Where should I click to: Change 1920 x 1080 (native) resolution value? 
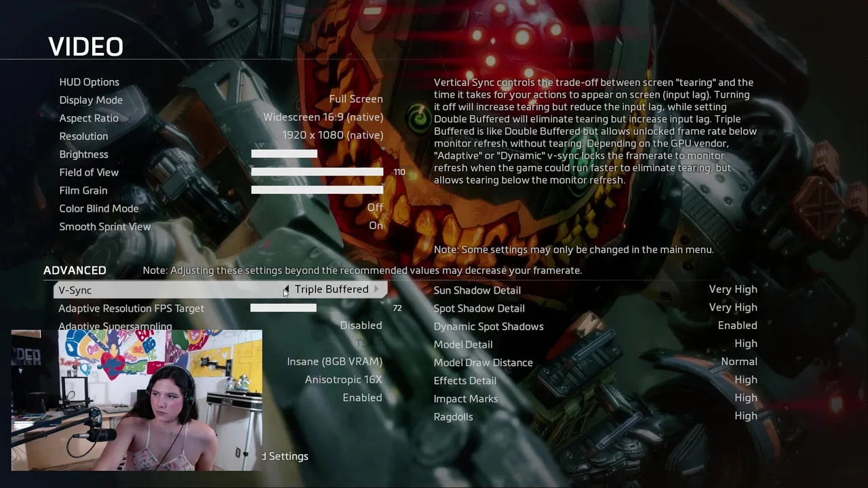pyautogui.click(x=332, y=136)
